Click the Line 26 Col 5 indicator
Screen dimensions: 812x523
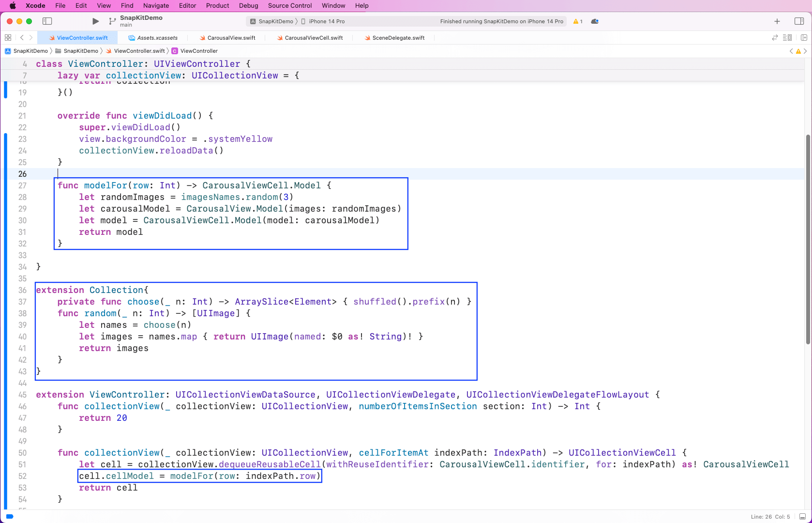point(770,517)
